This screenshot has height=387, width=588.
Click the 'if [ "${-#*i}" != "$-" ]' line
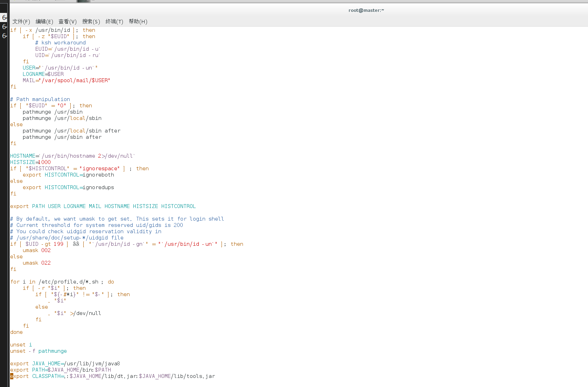[x=83, y=294]
